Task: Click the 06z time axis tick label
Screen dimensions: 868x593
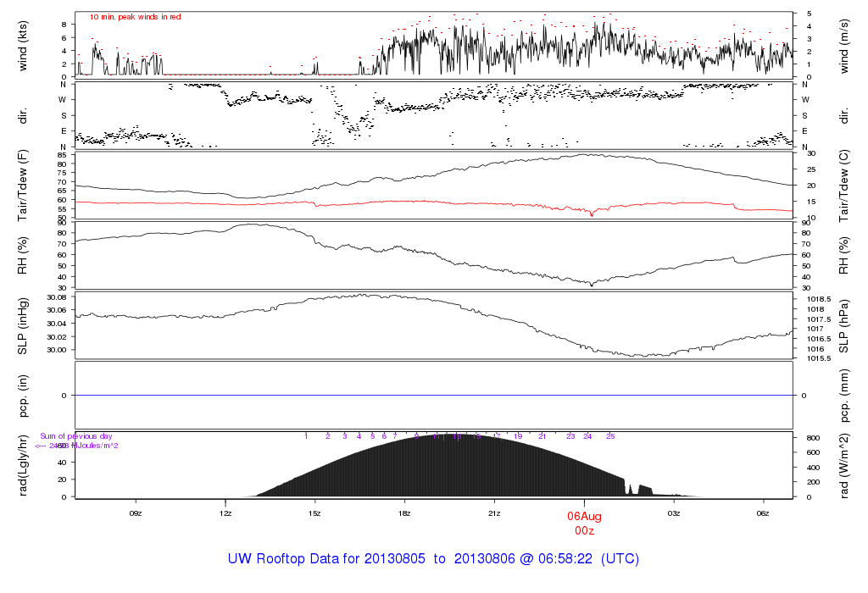Action: 763,513
